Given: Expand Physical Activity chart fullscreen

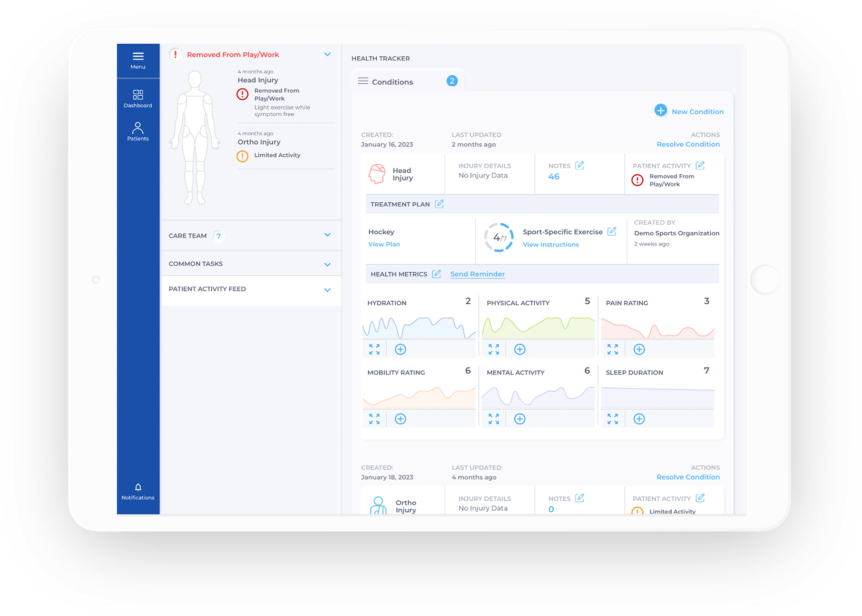Looking at the screenshot, I should pyautogui.click(x=494, y=349).
